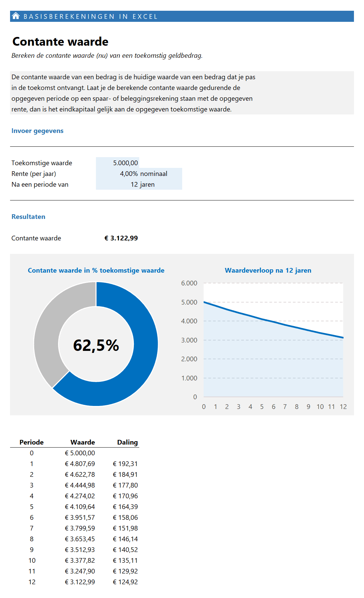This screenshot has height=598, width=364.
Task: Click the € 4.807,69 value in period 1
Action: (80, 464)
